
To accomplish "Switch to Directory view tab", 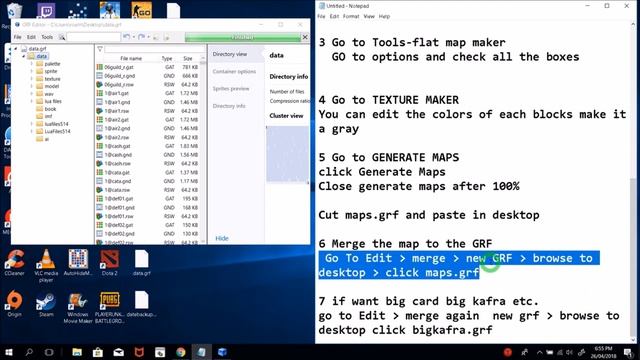I will click(230, 54).
